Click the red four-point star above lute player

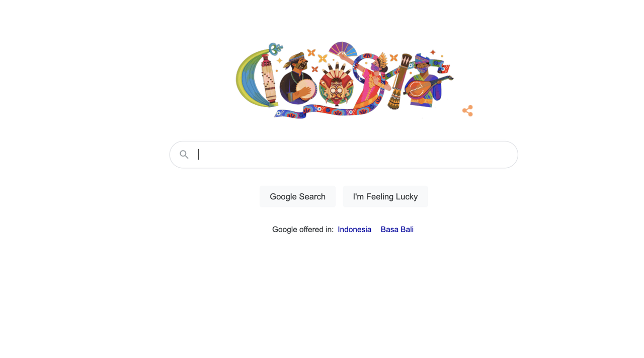click(433, 52)
